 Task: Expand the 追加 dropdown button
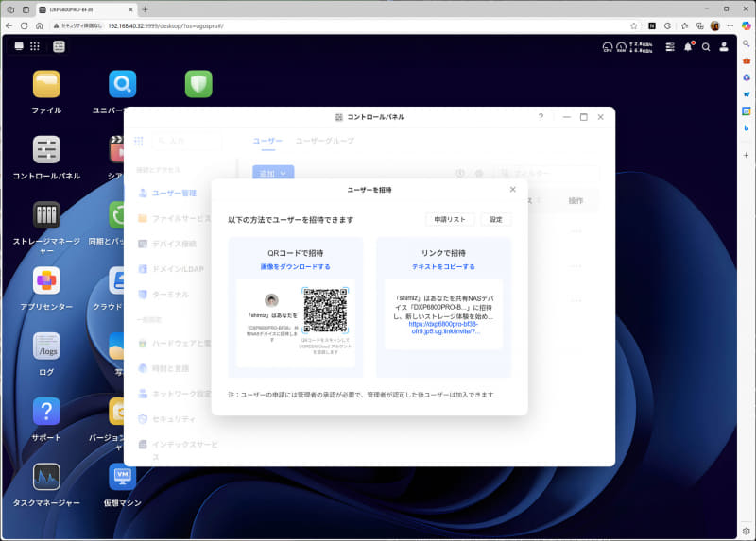click(x=273, y=173)
